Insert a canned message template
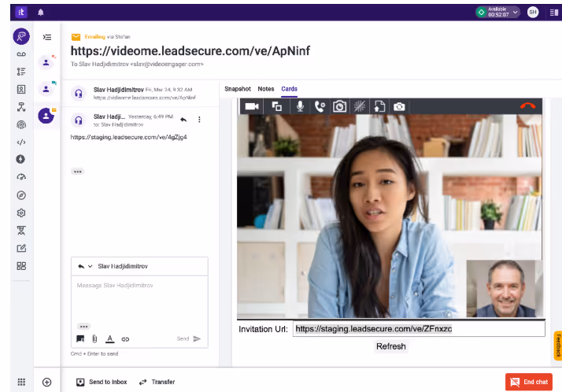 [x=80, y=338]
